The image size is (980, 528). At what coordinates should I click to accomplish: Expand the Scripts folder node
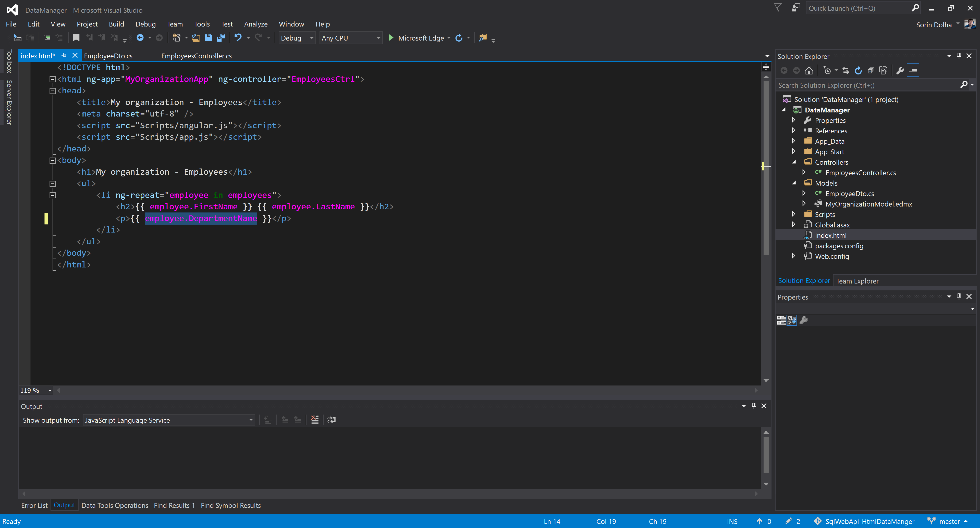point(794,214)
